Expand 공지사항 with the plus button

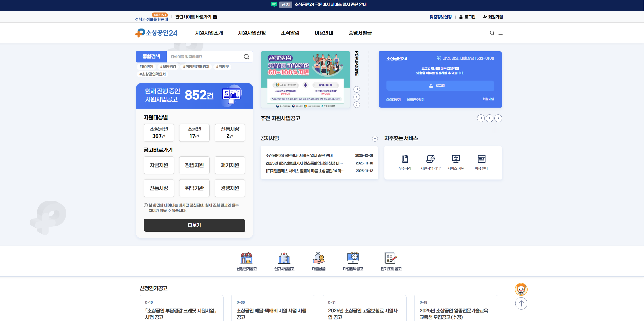(375, 138)
